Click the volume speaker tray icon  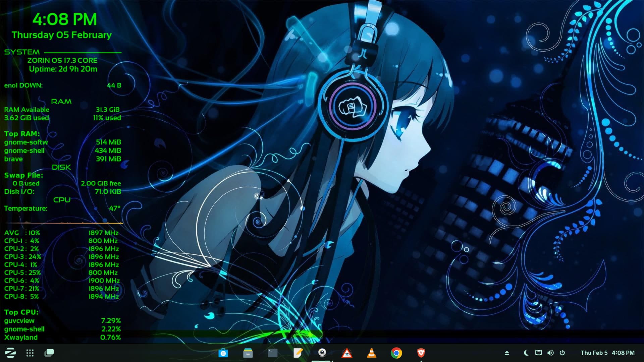[x=550, y=353]
